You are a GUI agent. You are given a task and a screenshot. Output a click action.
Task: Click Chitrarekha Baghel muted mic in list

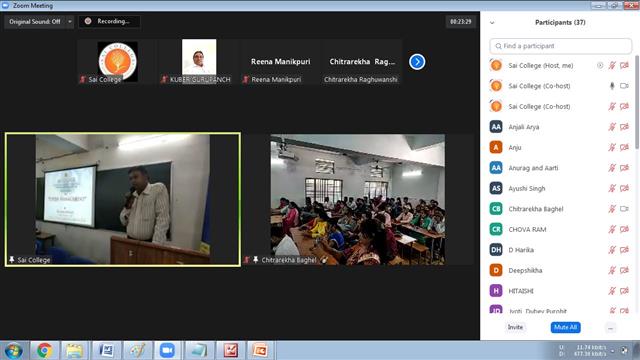pos(612,209)
